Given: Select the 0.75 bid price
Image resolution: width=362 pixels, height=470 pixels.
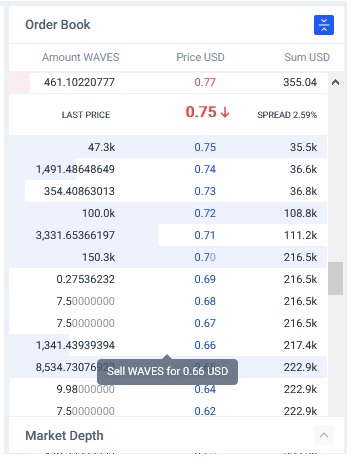Looking at the screenshot, I should coord(205,147).
